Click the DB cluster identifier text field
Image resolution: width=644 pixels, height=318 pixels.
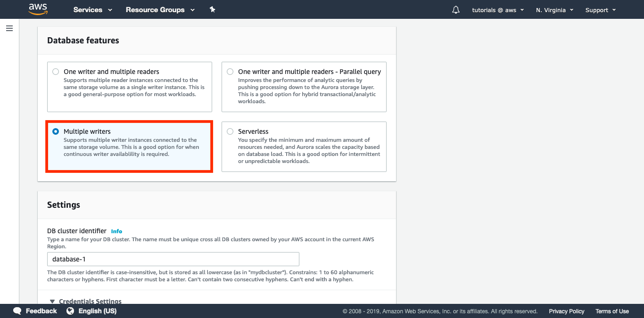[x=173, y=259]
